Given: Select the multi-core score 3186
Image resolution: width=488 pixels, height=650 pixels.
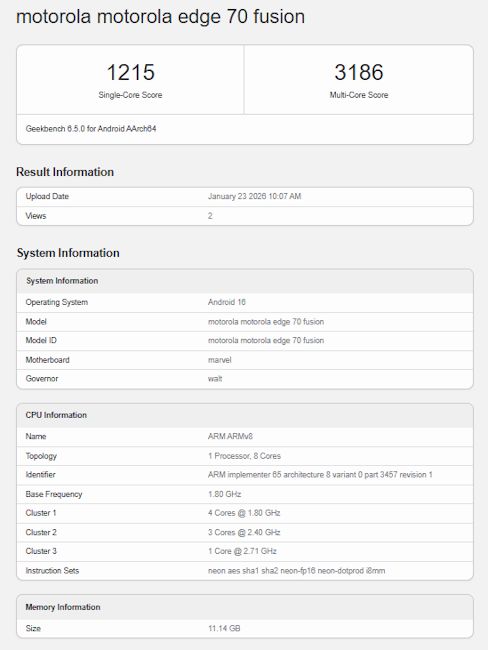Looking at the screenshot, I should (359, 72).
